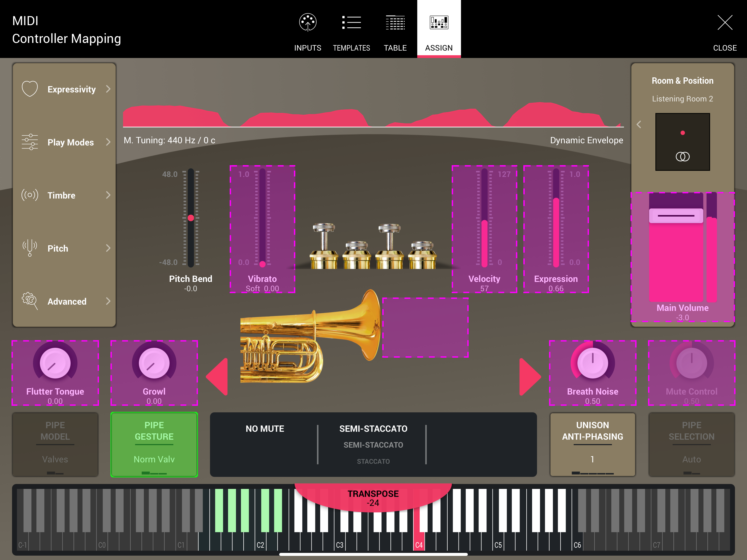The image size is (747, 560).
Task: Expand the Advanced section chevron
Action: pos(108,301)
